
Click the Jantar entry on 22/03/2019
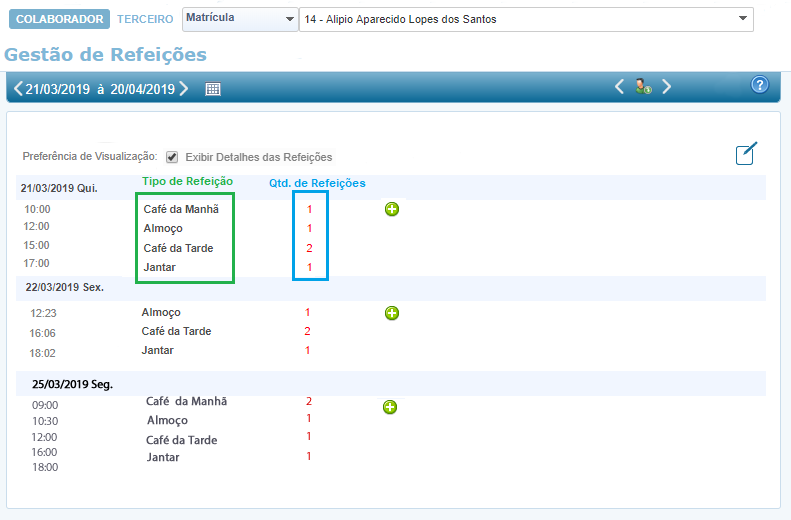click(158, 350)
